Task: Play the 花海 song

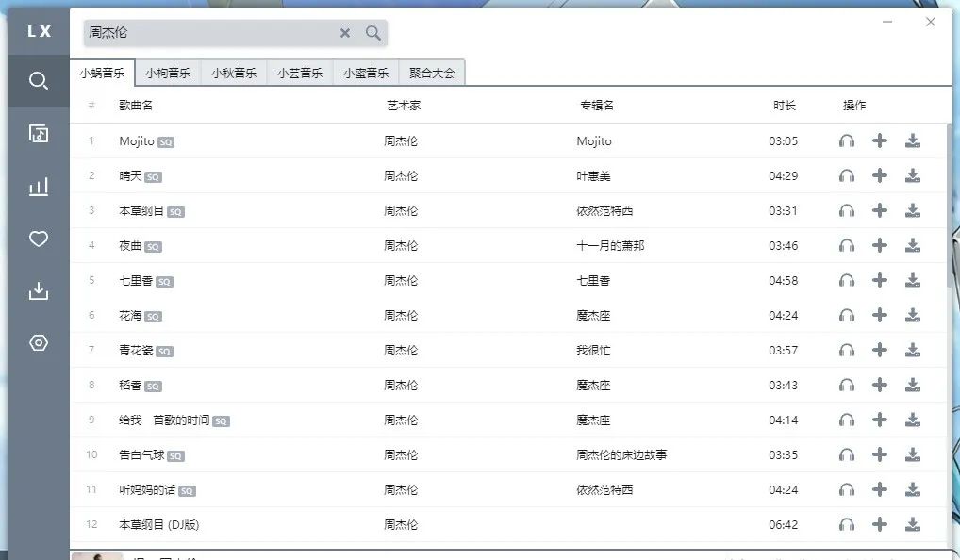Action: 847,315
